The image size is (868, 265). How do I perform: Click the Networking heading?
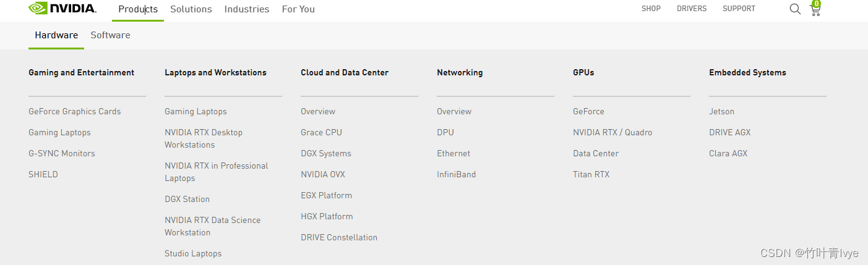click(460, 73)
